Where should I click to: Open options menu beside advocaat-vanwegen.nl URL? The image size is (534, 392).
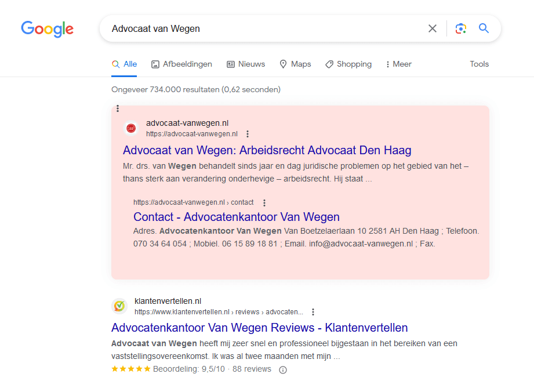coord(248,134)
